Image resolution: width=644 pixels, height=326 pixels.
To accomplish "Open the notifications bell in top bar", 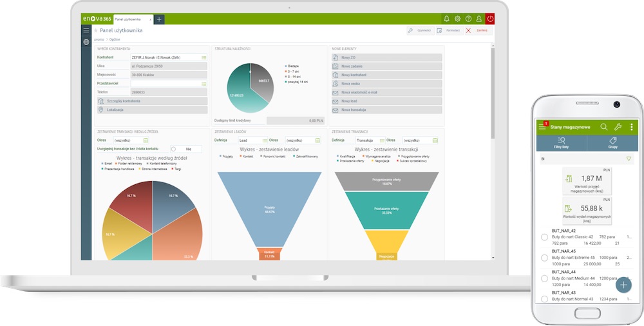I will tap(447, 19).
